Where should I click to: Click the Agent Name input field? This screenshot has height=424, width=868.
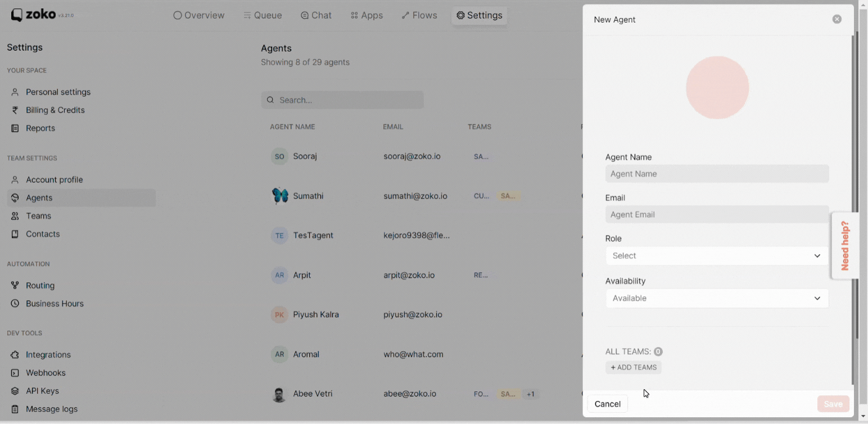(x=717, y=174)
